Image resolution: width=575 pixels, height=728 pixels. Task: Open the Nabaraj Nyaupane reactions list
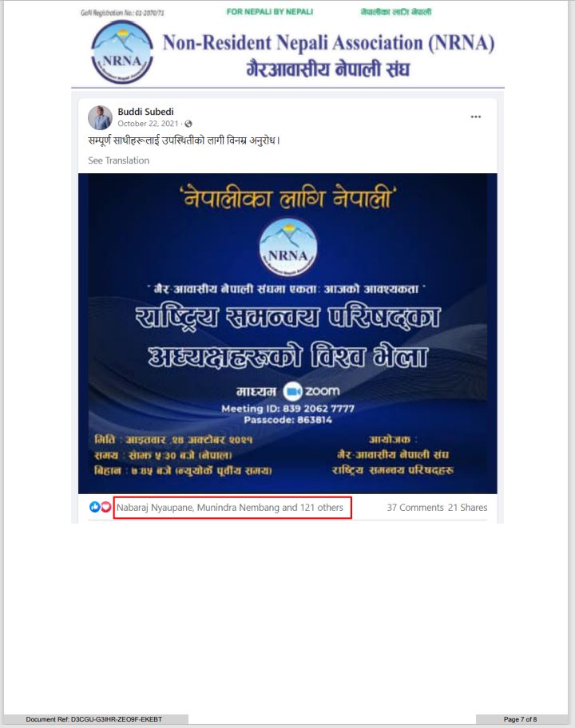(x=230, y=508)
